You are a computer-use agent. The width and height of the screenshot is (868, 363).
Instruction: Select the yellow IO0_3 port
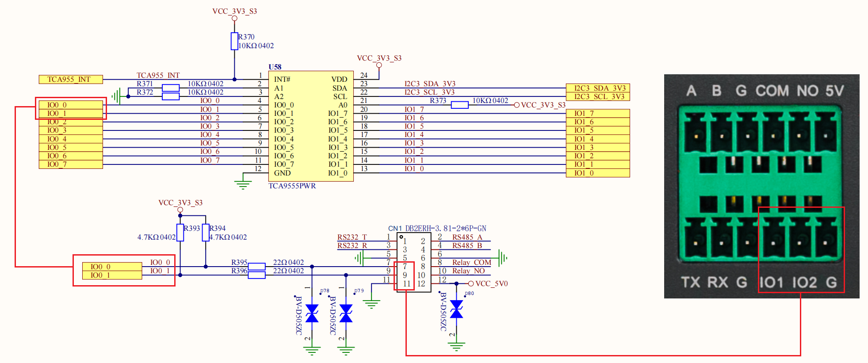(71, 130)
